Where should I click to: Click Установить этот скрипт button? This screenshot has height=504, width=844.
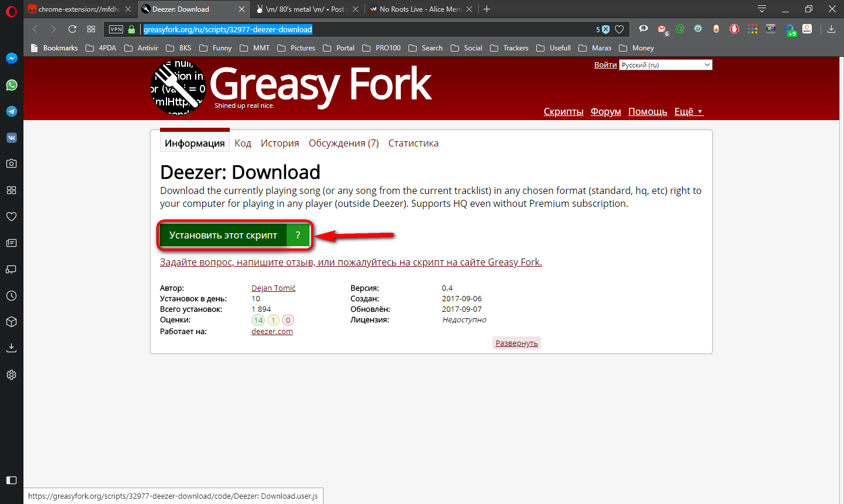click(x=223, y=235)
